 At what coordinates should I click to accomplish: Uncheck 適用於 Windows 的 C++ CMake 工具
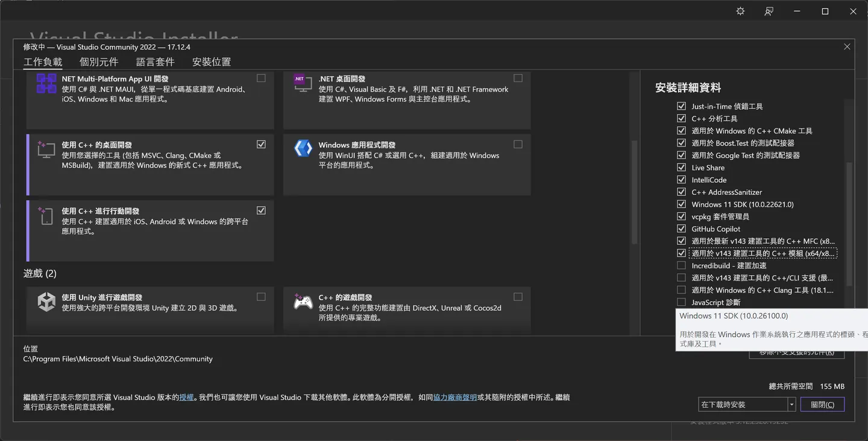pos(681,130)
